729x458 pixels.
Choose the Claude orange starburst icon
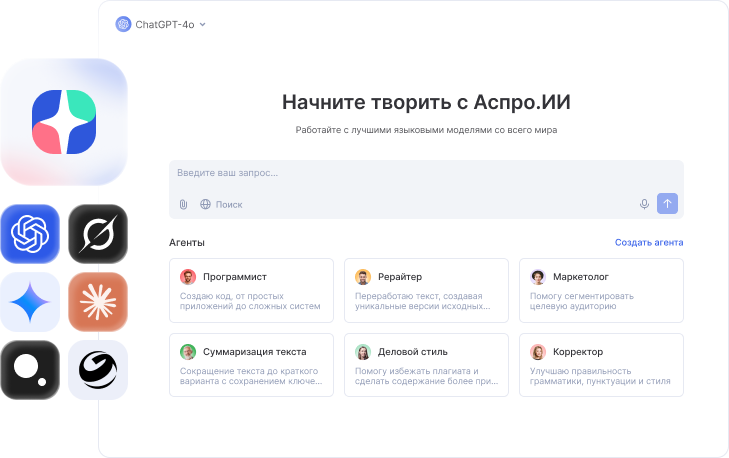98,302
